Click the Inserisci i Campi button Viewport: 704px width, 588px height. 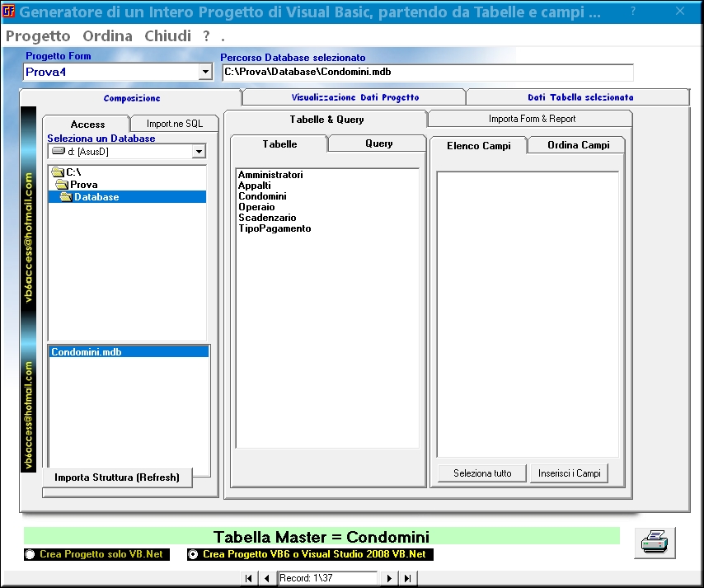(570, 473)
